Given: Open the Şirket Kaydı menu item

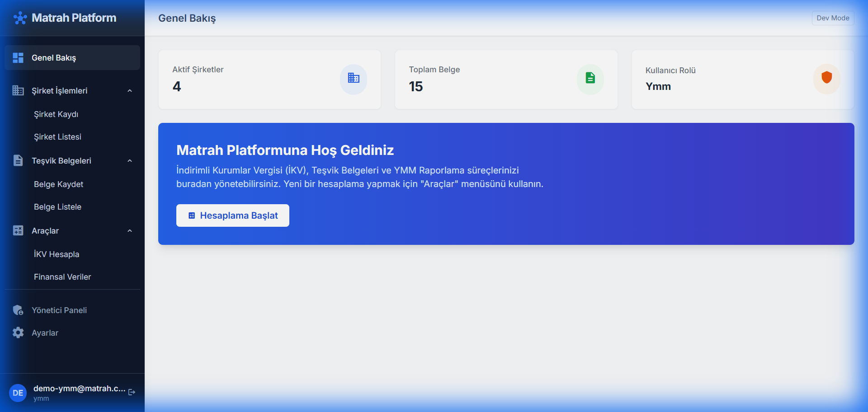Looking at the screenshot, I should click(56, 114).
